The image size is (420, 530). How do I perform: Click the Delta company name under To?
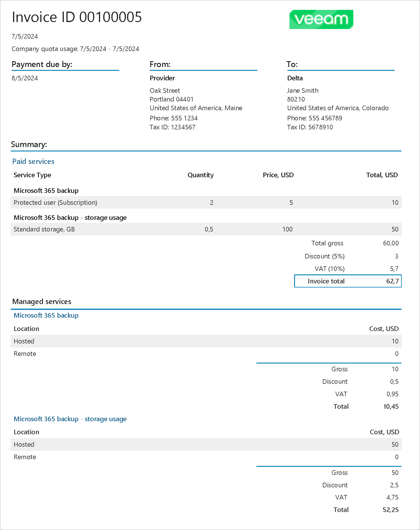[295, 78]
